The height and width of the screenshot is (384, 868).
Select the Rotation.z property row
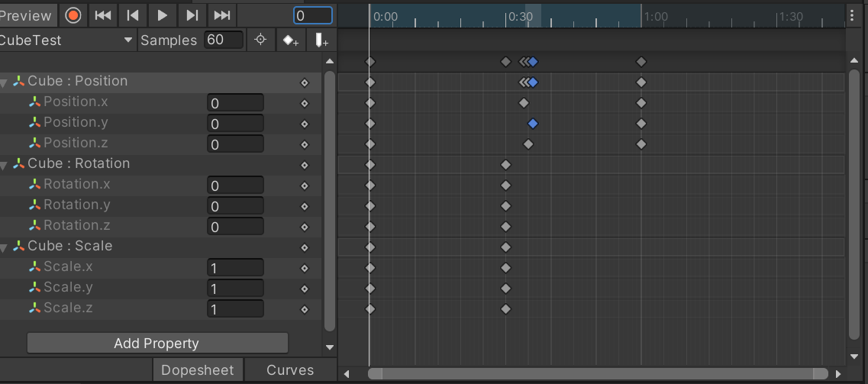tap(160, 226)
